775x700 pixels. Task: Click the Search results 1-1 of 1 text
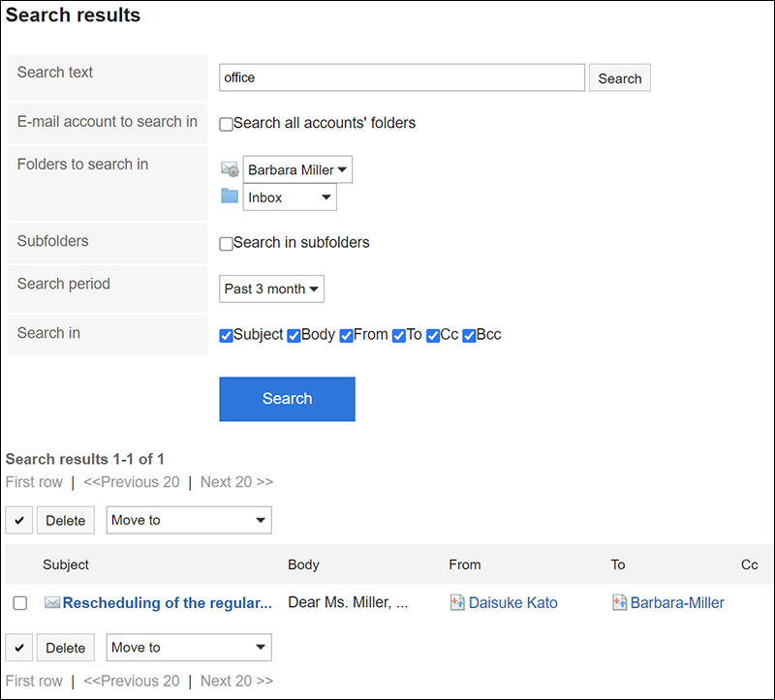tap(84, 459)
